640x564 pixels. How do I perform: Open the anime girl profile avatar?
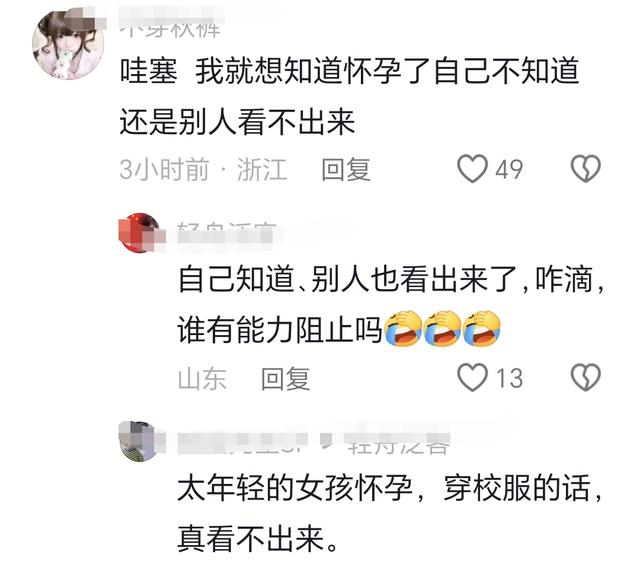[68, 45]
